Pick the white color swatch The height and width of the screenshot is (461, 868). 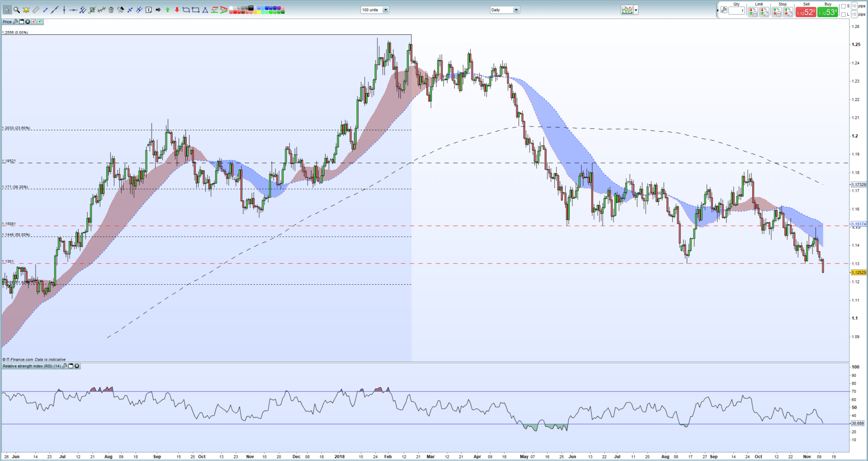coord(231,8)
